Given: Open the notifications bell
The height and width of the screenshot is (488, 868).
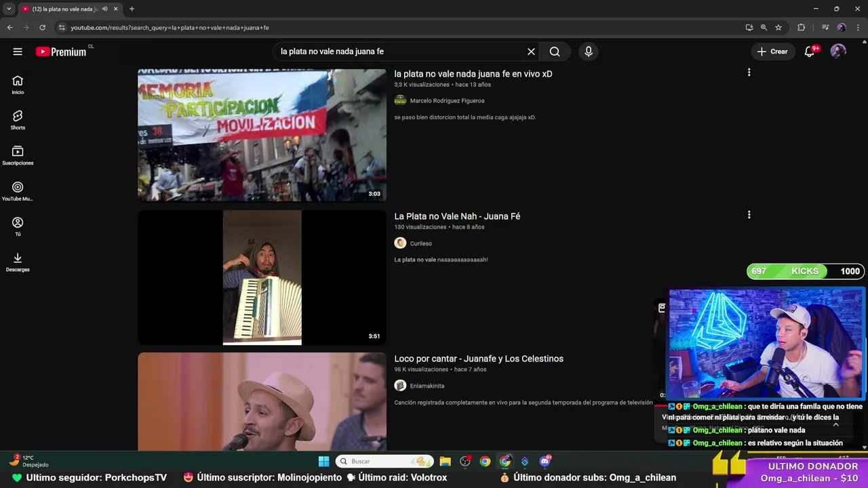Looking at the screenshot, I should click(809, 52).
